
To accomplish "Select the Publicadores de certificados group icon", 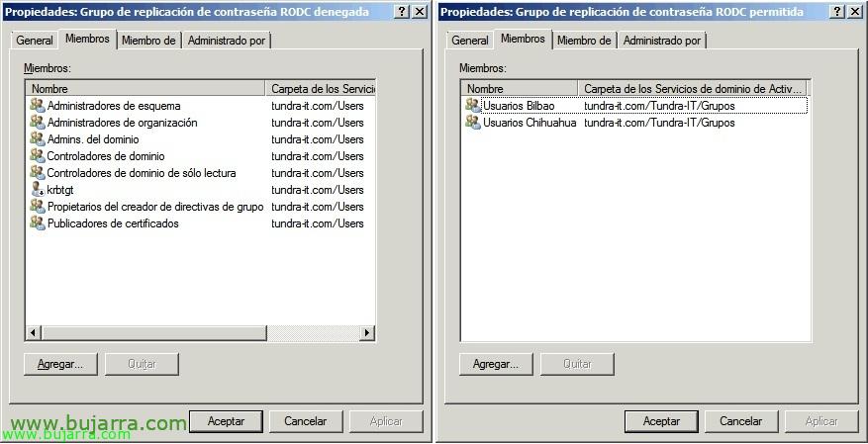I will point(38,223).
